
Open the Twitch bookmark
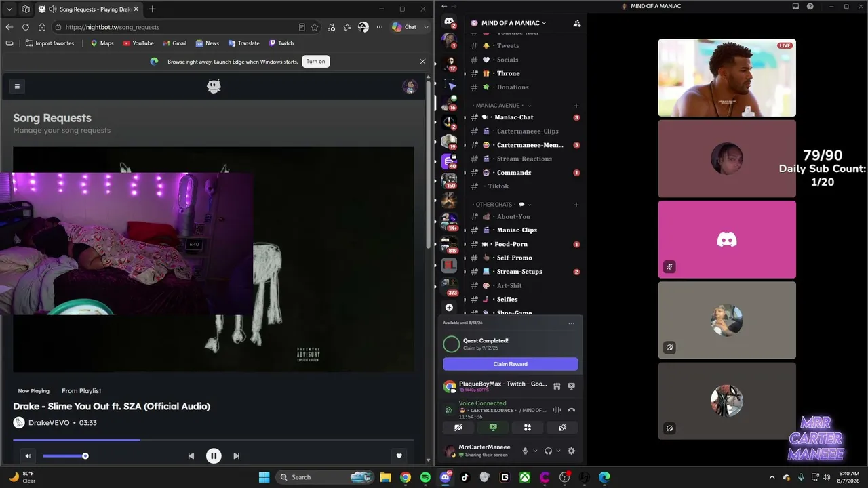tap(281, 43)
